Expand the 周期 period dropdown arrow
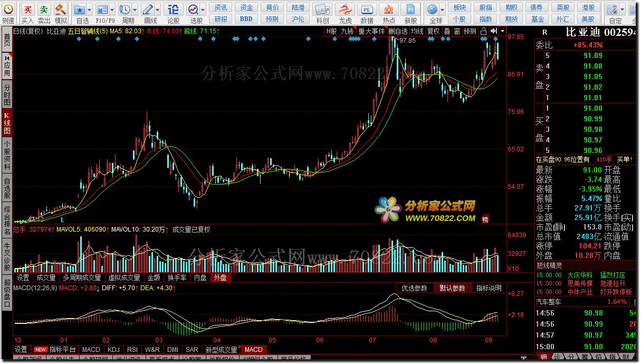The height and width of the screenshot is (364, 641). pyautogui.click(x=135, y=10)
